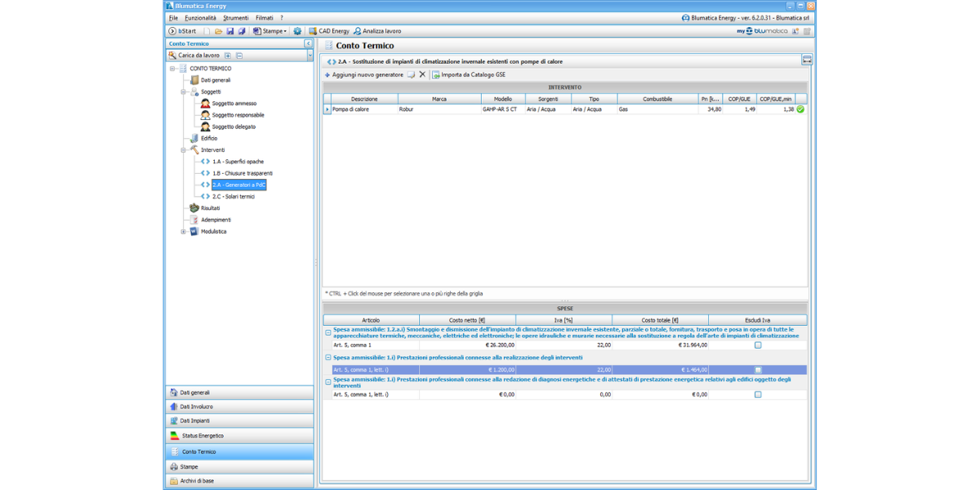Collapse the 1.2.a.i) Smontaggio e dismissione expense group
This screenshot has height=490, width=980.
[328, 332]
